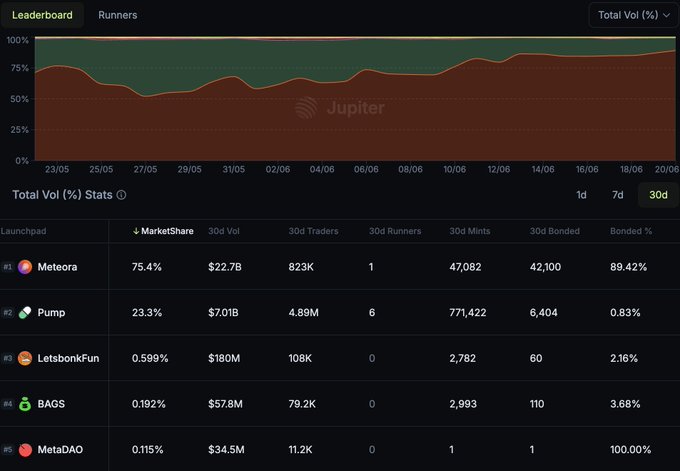Open the LetsbonkFun launchpad name
The image size is (680, 471).
click(68, 358)
